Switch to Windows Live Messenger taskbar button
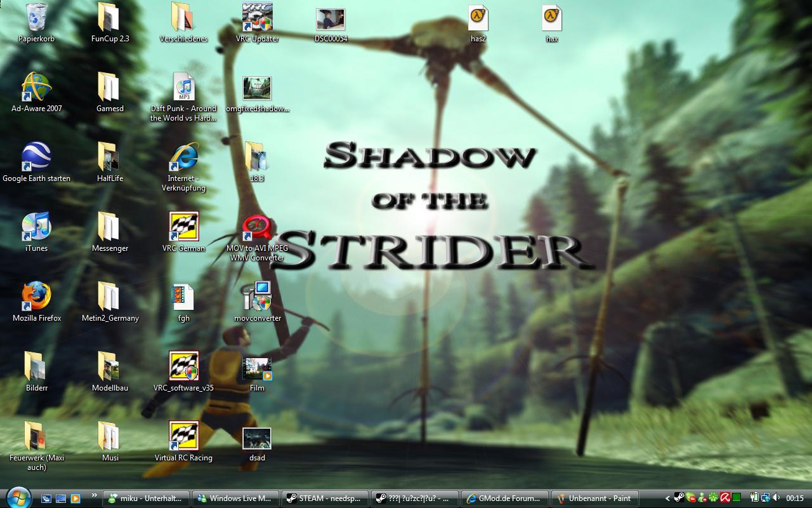Viewport: 812px width, 508px height. (235, 498)
